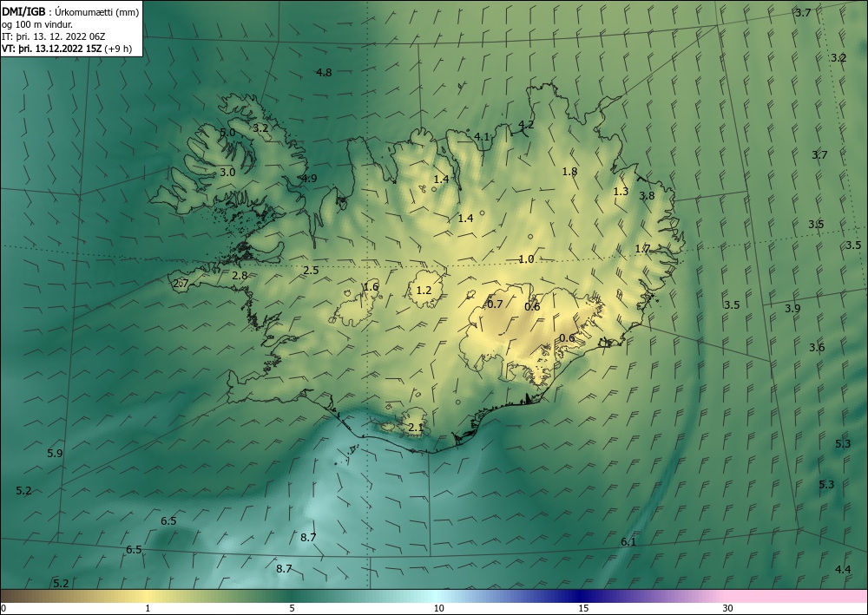Click the 4.1 value on north coast

[x=482, y=136]
